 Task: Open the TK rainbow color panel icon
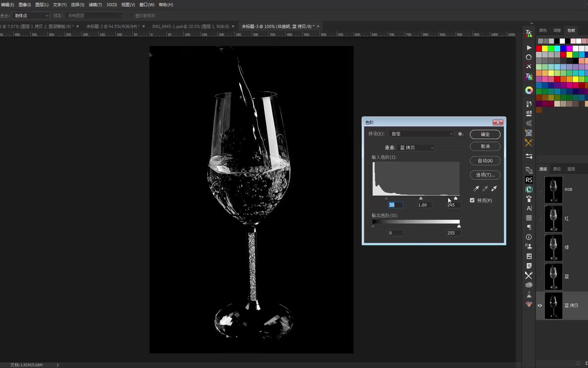[528, 77]
